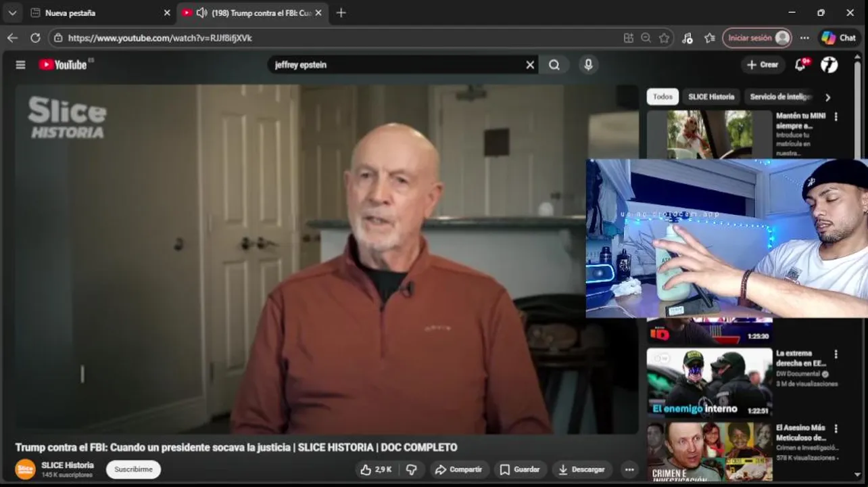The height and width of the screenshot is (487, 868).
Task: Show more filter chips with right chevron
Action: click(x=827, y=97)
